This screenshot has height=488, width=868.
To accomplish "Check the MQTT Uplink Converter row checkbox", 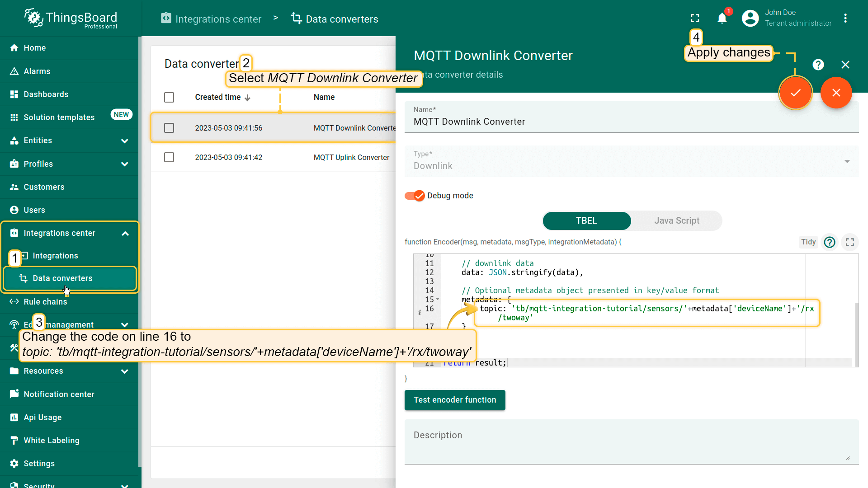I will pyautogui.click(x=169, y=157).
